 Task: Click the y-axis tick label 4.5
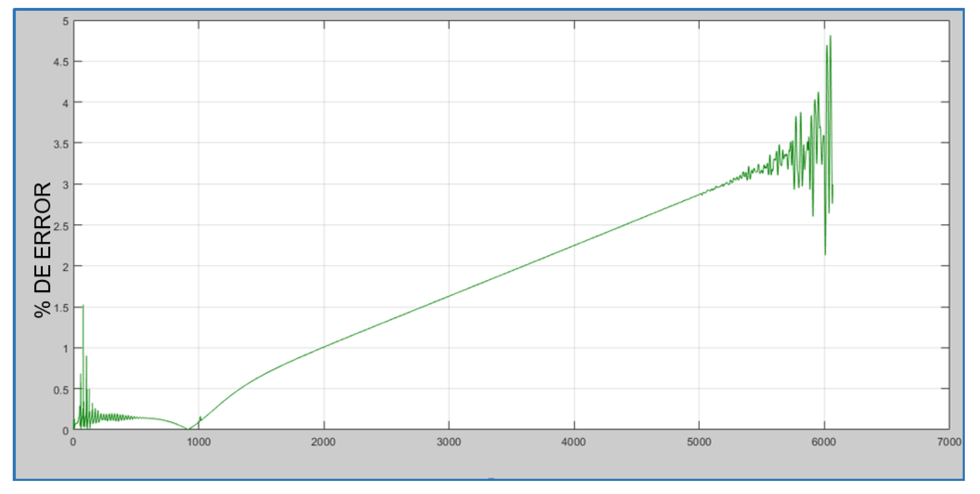[x=61, y=62]
